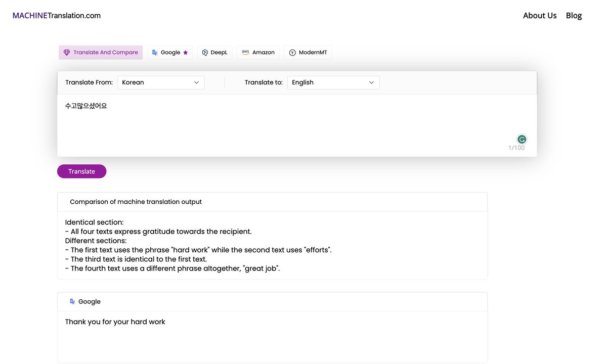Viewport: 607px width, 364px height.
Task: Click the Google icon in the result card
Action: [73, 302]
